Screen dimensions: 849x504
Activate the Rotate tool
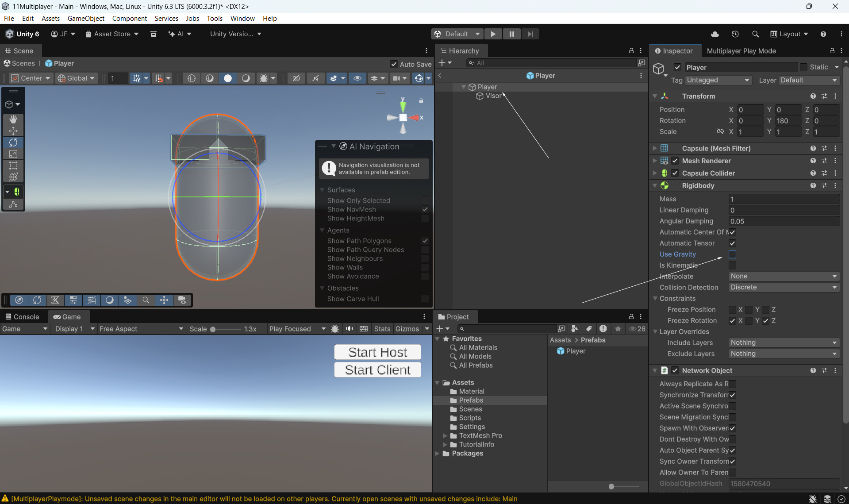(13, 142)
